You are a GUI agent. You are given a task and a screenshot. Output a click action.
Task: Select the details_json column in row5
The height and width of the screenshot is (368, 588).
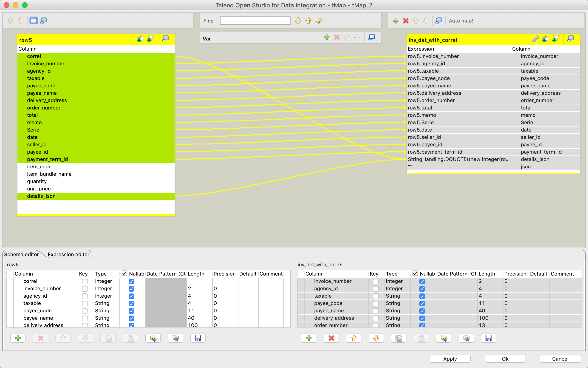[96, 196]
